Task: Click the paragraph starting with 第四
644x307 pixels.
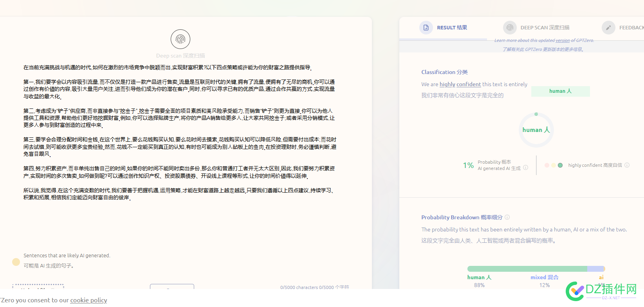Action: (x=179, y=172)
